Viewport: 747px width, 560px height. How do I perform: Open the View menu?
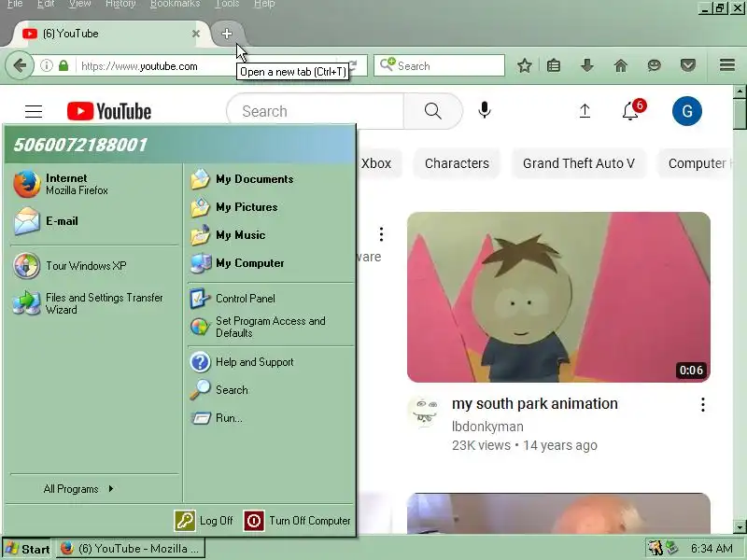coord(79,5)
